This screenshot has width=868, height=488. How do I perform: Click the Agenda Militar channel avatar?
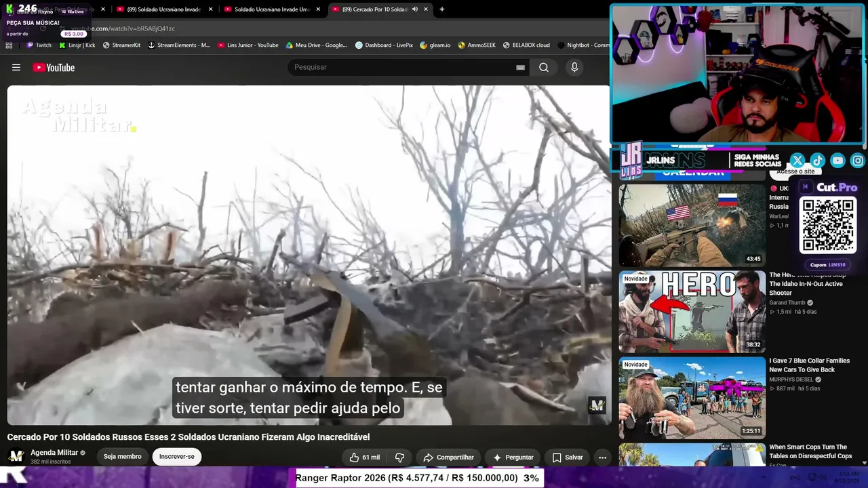point(16,456)
